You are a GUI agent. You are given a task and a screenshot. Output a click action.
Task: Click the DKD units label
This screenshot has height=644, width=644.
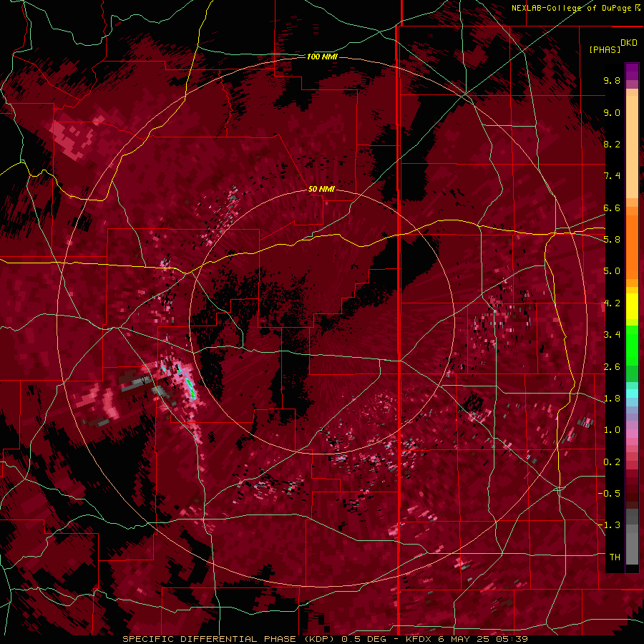[629, 43]
